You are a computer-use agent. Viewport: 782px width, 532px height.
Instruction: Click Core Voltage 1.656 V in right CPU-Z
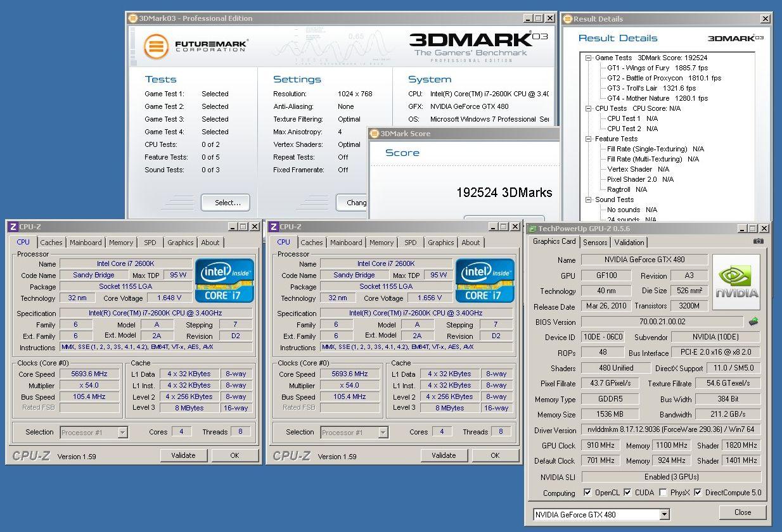pos(430,298)
